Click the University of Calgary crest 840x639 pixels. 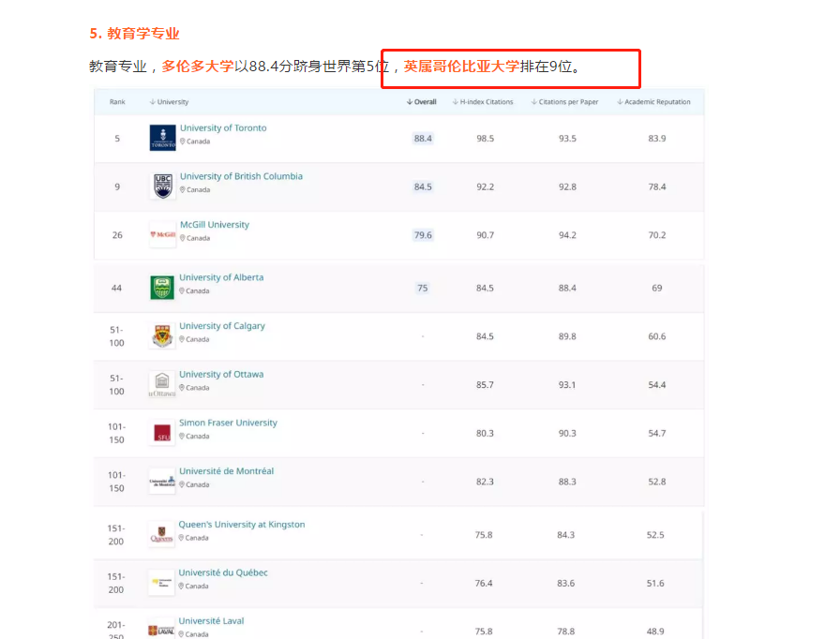[162, 336]
